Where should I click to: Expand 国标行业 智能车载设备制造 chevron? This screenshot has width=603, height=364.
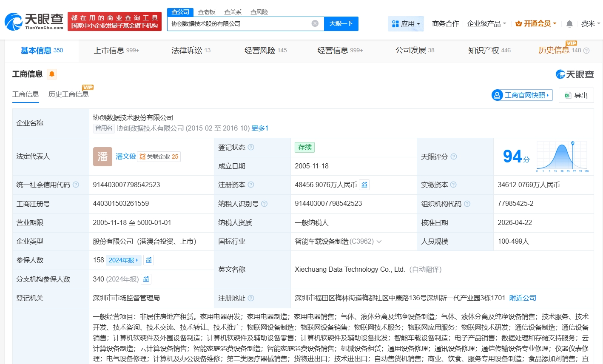(379, 242)
